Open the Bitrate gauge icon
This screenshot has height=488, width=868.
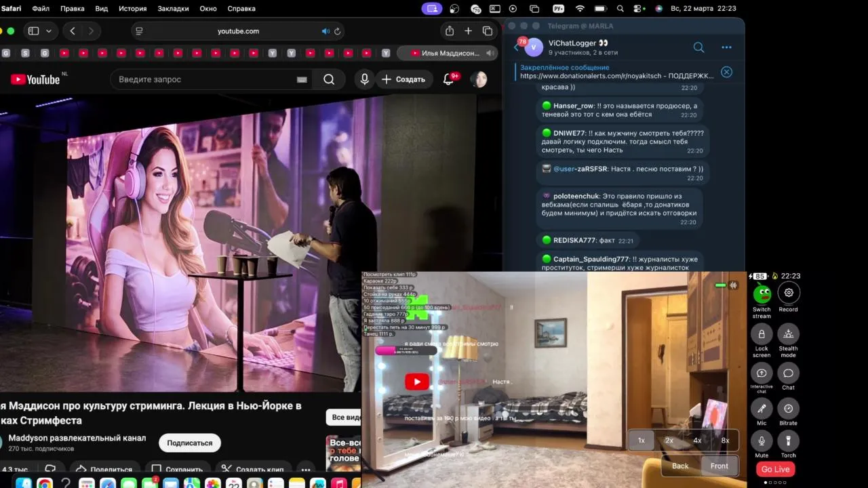[788, 409]
